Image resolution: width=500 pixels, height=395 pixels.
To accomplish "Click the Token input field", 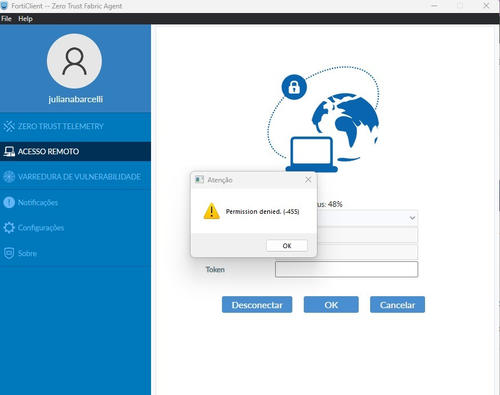I will 346,269.
